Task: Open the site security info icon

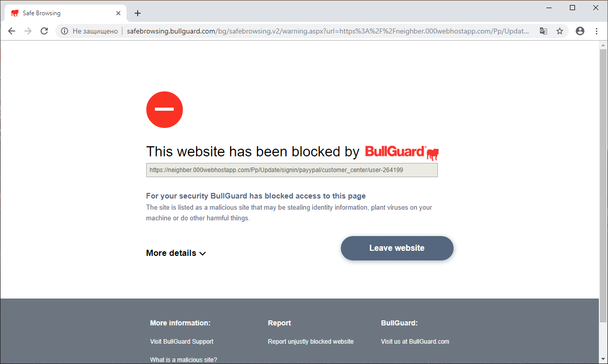Action: (65, 31)
